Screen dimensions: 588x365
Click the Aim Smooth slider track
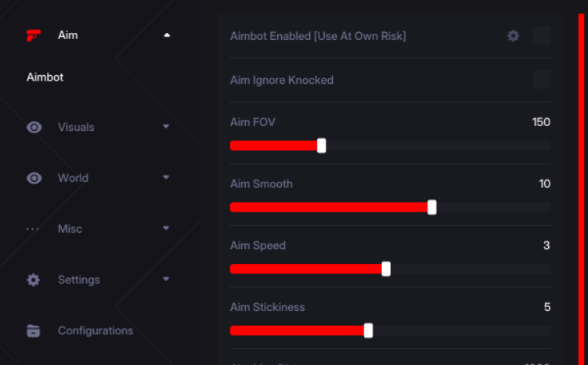tap(391, 208)
